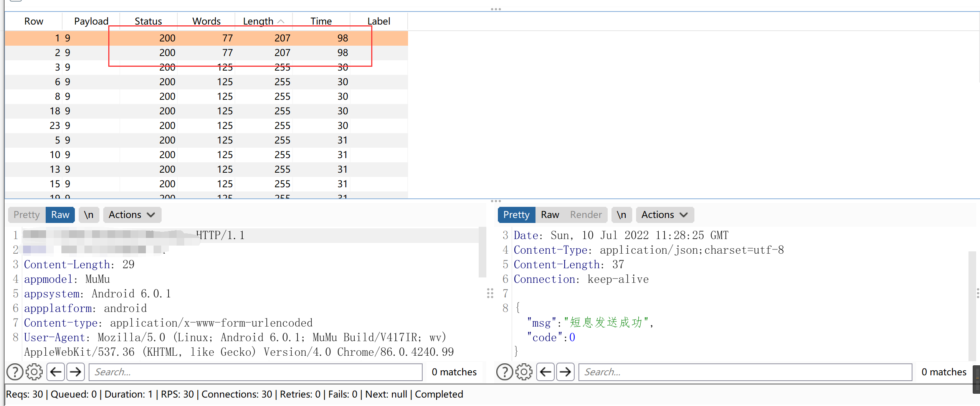This screenshot has width=980, height=406.
Task: Sort table by Status column header
Action: [x=148, y=21]
